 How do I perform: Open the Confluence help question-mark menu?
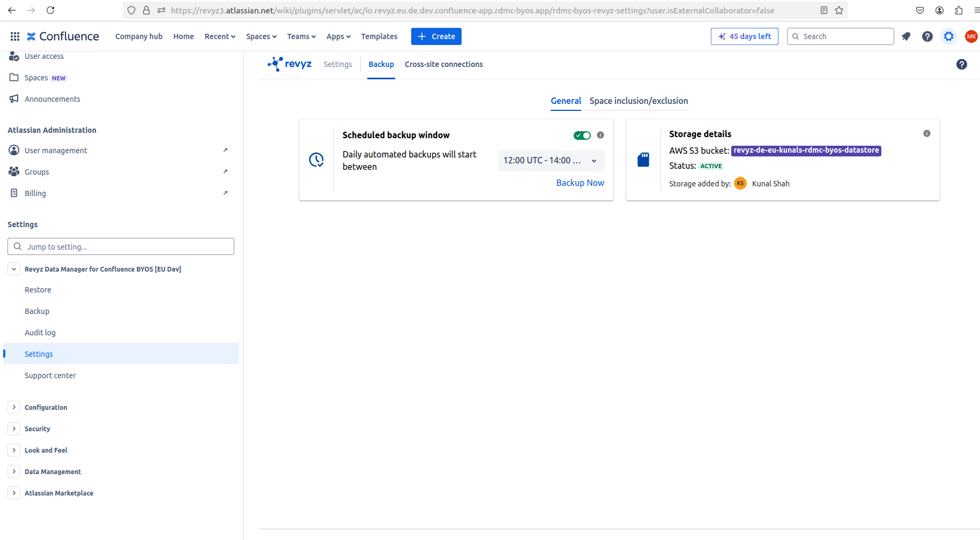coord(927,36)
